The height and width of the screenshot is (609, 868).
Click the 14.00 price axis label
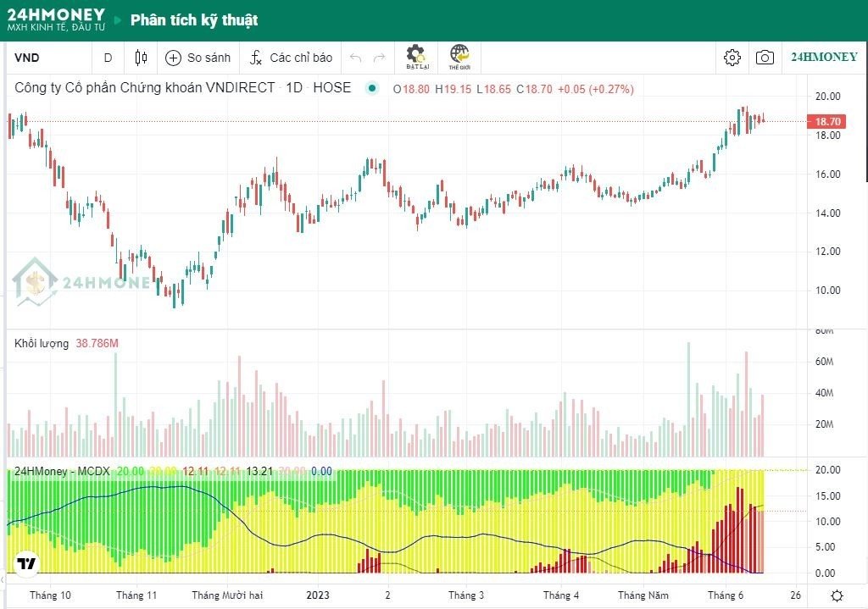click(827, 213)
